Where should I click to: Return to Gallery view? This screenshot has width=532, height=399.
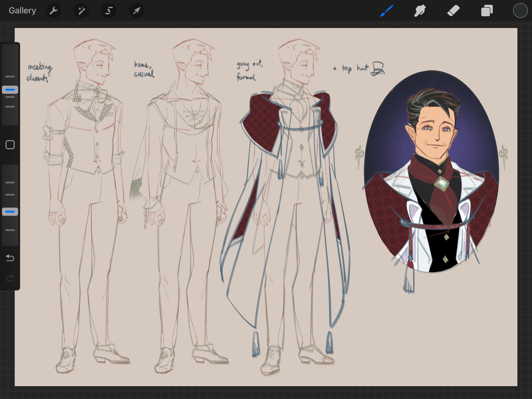click(x=22, y=11)
